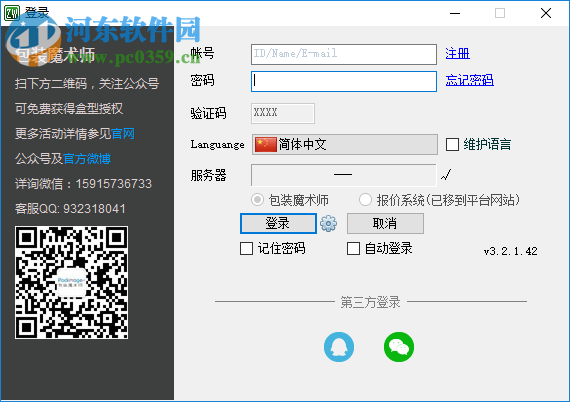The width and height of the screenshot is (570, 402).
Task: Click the version text v3.2.1.42
Action: (510, 251)
